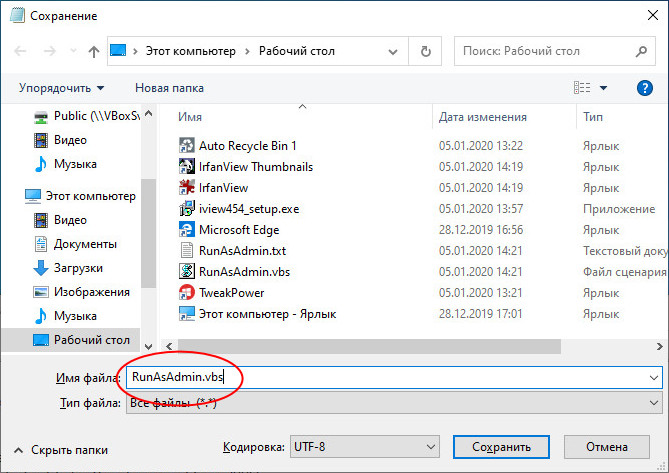The width and height of the screenshot is (669, 473).
Task: Click the up-arrow parent folder icon
Action: point(94,52)
